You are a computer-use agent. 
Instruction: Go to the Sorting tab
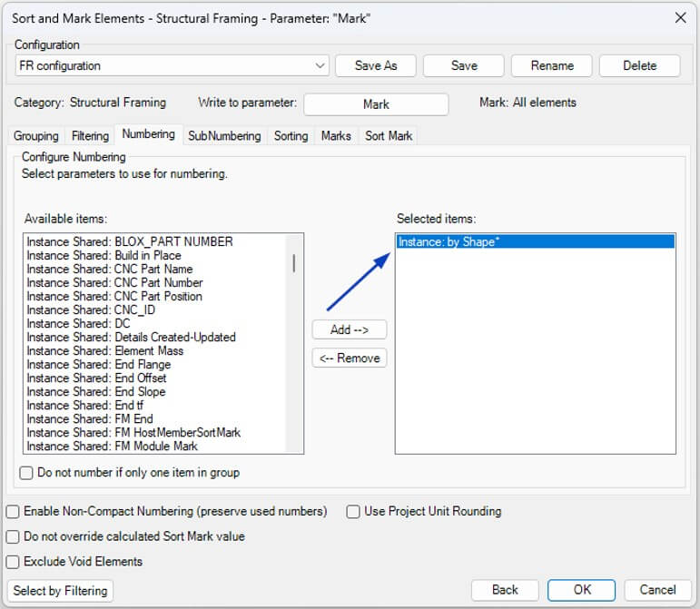click(x=291, y=135)
